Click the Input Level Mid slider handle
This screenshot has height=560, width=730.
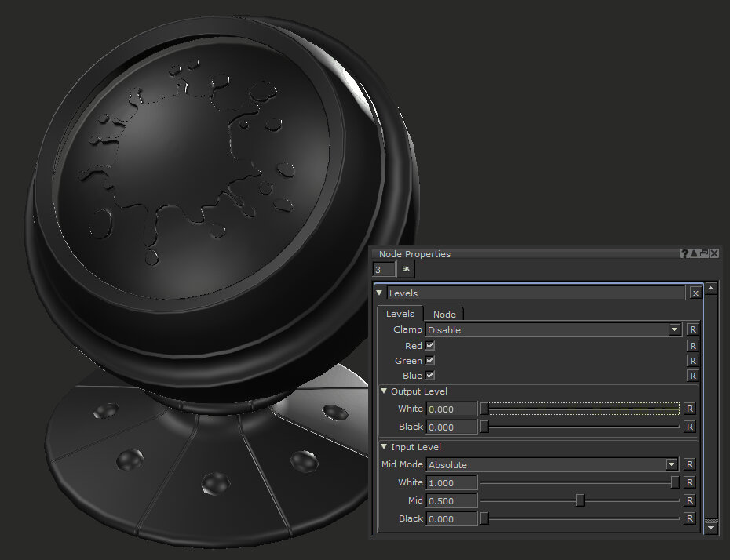click(x=580, y=500)
